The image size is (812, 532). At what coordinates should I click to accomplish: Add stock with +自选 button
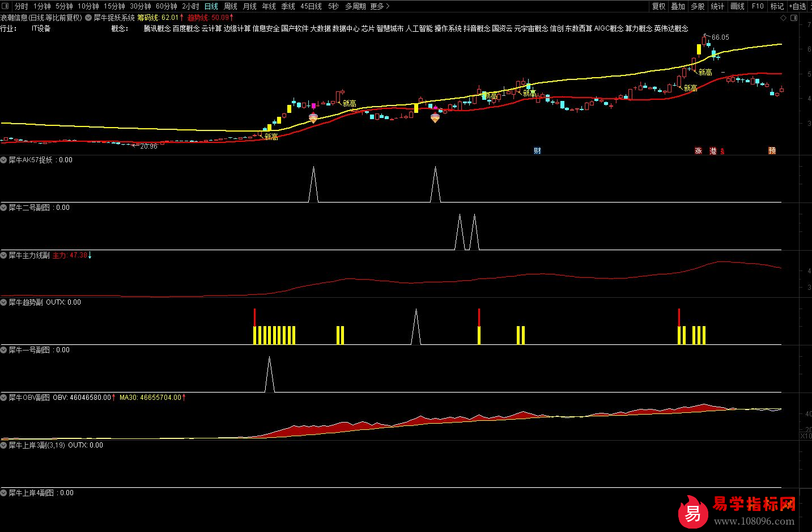[797, 6]
